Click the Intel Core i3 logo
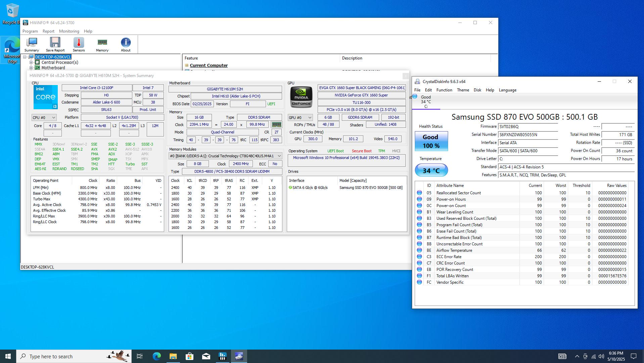The height and width of the screenshot is (363, 644). pyautogui.click(x=46, y=97)
